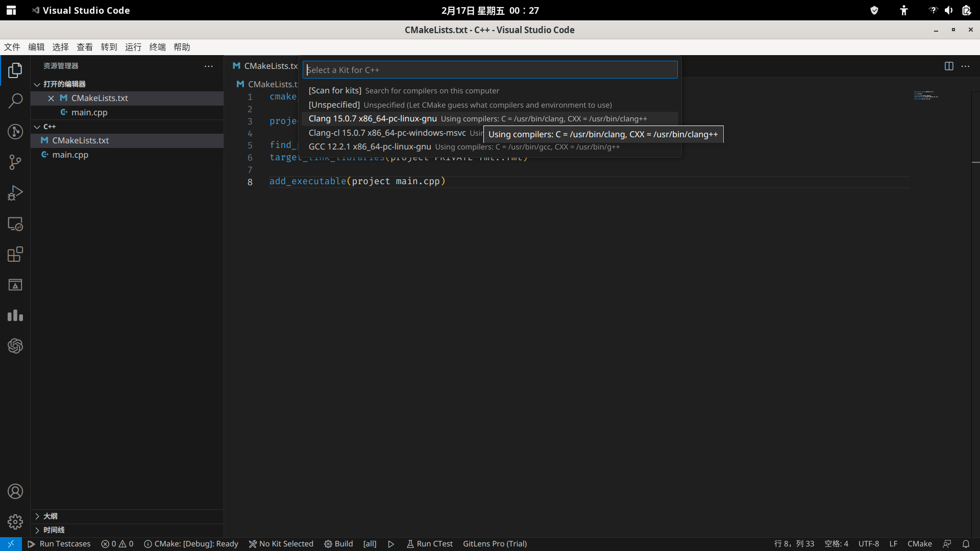Click the errors and warnings counter
Viewport: 980px width, 551px height.
click(117, 544)
